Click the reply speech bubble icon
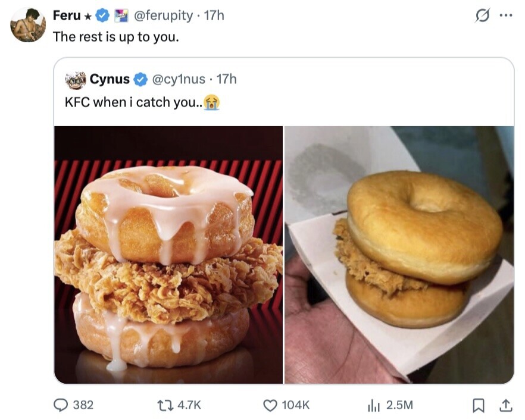525x420 pixels. 62,405
